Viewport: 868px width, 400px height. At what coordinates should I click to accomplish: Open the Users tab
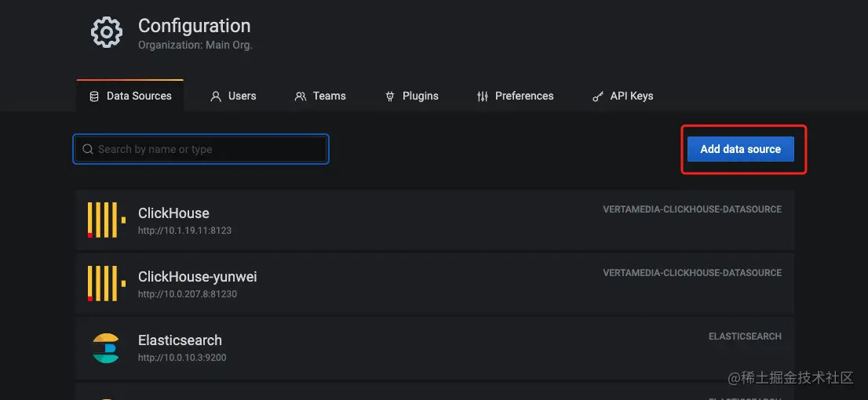click(x=233, y=96)
